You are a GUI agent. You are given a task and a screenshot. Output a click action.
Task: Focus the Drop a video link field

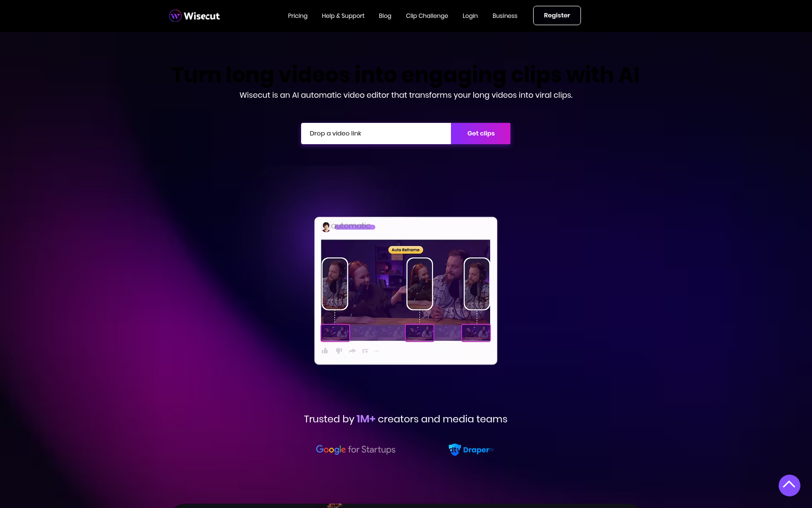(x=376, y=134)
